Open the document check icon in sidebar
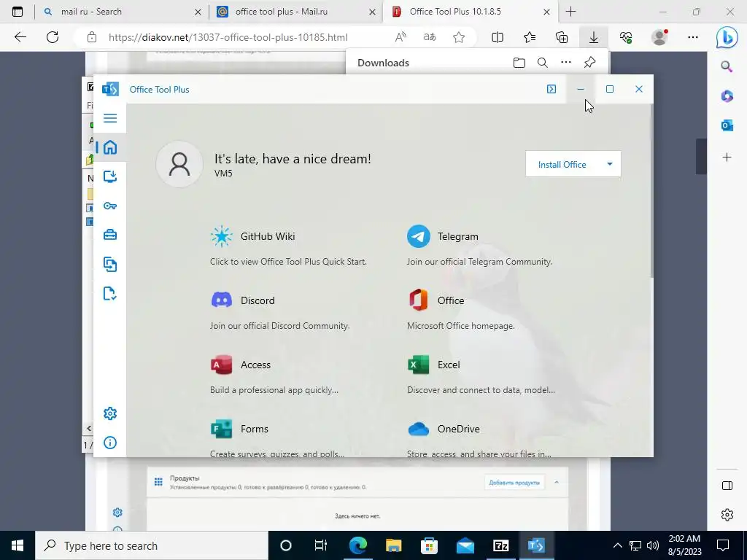This screenshot has height=560, width=747. tap(110, 293)
